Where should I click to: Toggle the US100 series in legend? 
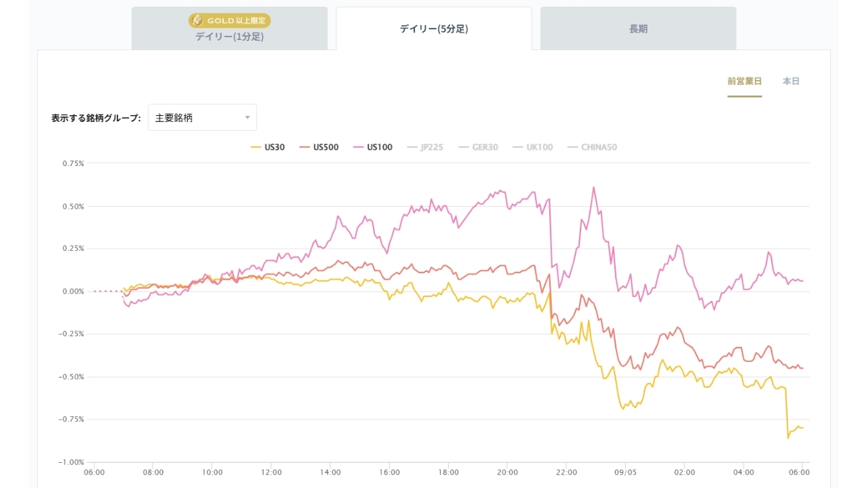372,147
